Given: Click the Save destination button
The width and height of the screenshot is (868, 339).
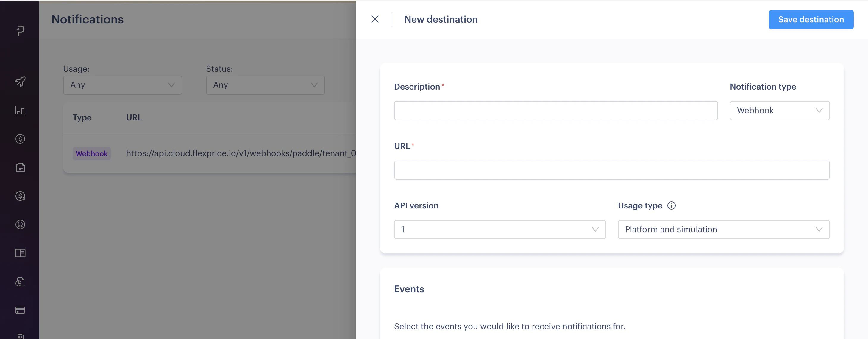Looking at the screenshot, I should click(x=811, y=20).
